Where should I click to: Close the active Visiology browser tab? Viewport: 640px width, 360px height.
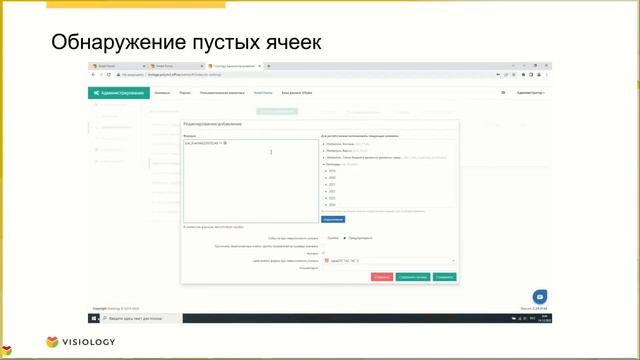pos(259,66)
